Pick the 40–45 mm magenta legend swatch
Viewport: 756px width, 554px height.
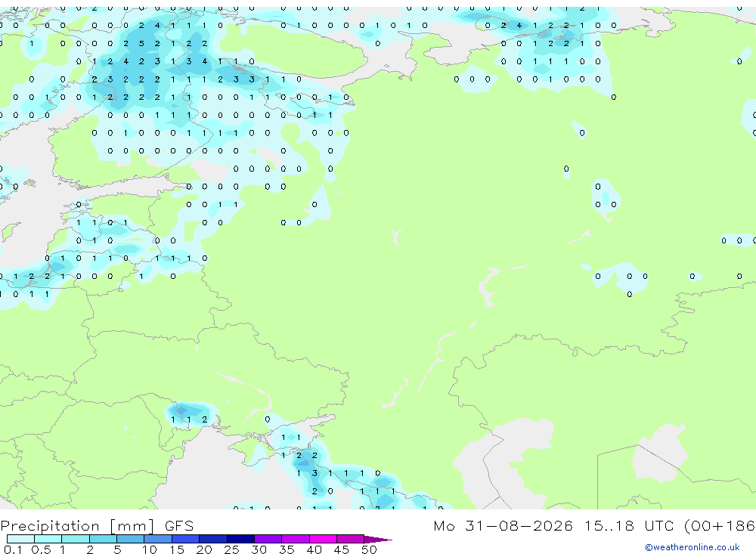click(x=323, y=539)
